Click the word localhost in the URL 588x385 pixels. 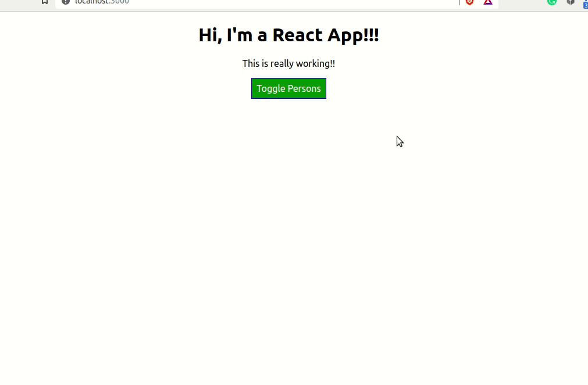pyautogui.click(x=92, y=2)
